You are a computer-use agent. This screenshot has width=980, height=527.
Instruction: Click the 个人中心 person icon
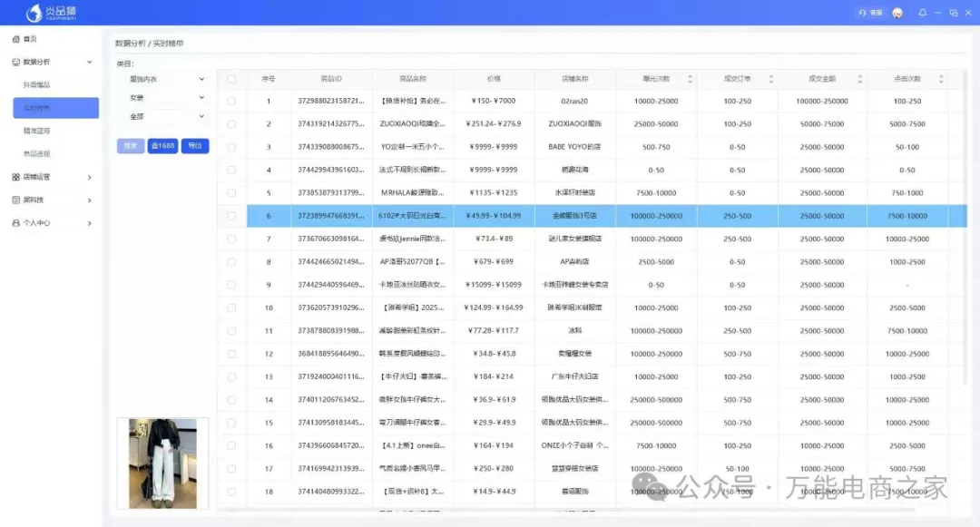15,222
